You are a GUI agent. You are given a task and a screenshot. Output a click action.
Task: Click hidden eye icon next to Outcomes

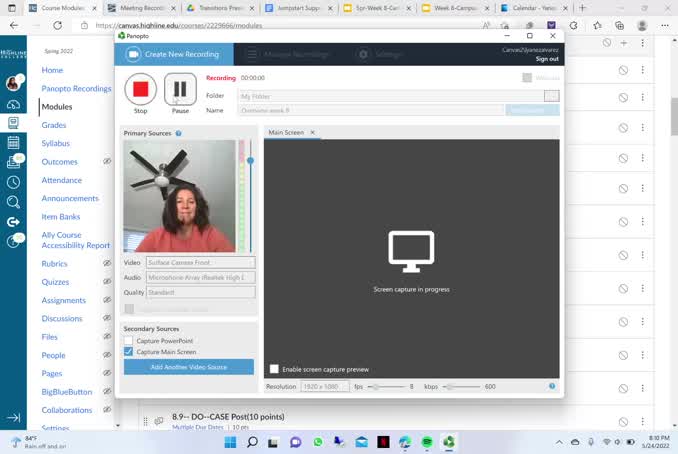(107, 161)
